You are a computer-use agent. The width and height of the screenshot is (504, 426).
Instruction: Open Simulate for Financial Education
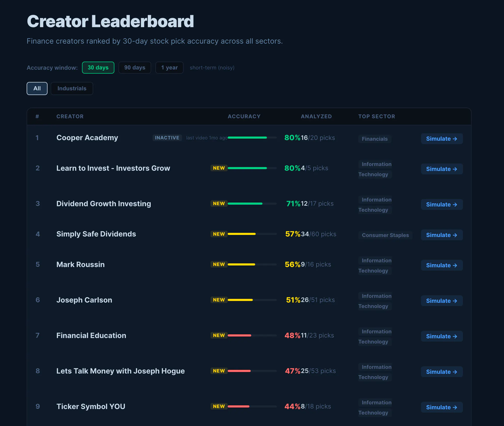442,336
